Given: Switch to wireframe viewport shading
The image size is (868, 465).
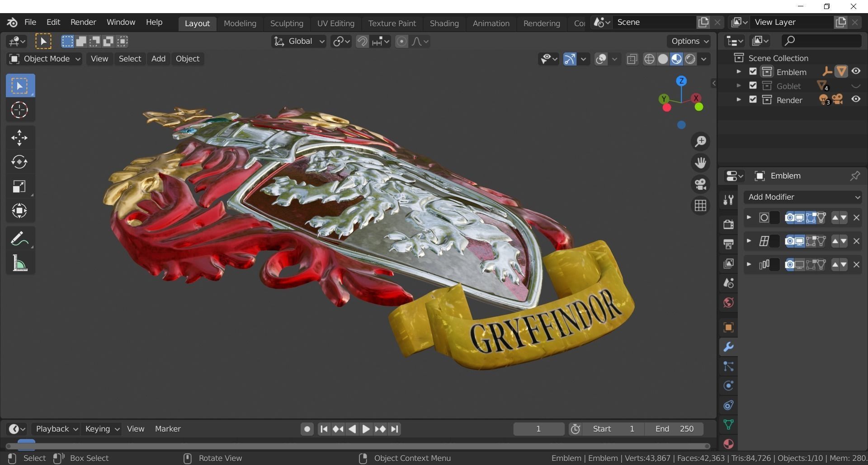Looking at the screenshot, I should pyautogui.click(x=649, y=59).
